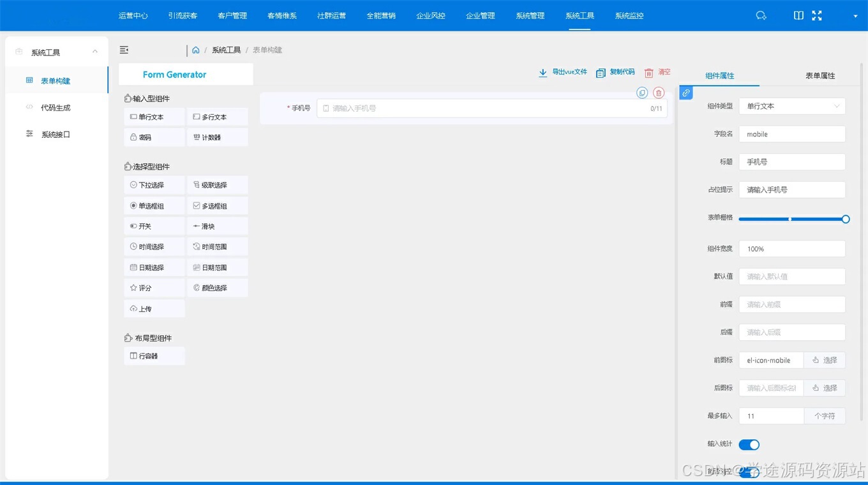The image size is (868, 485).
Task: Click the 字段名 field containing mobile
Action: click(792, 134)
